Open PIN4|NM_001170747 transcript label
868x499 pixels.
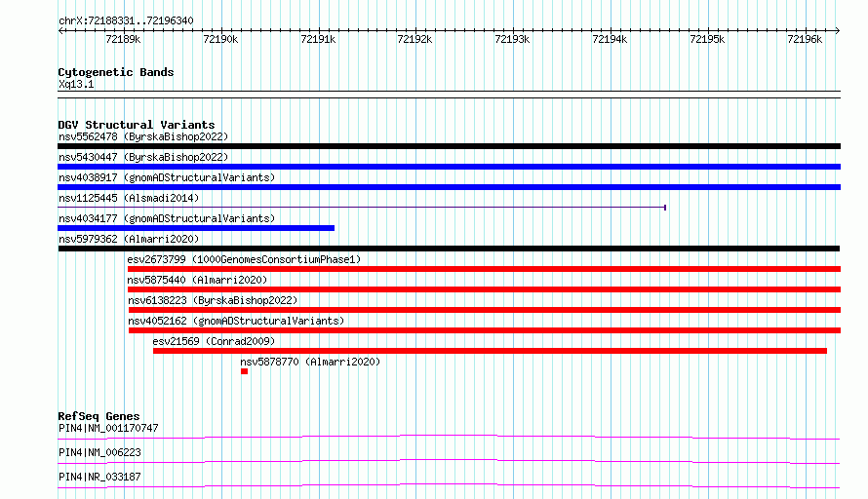pyautogui.click(x=108, y=428)
